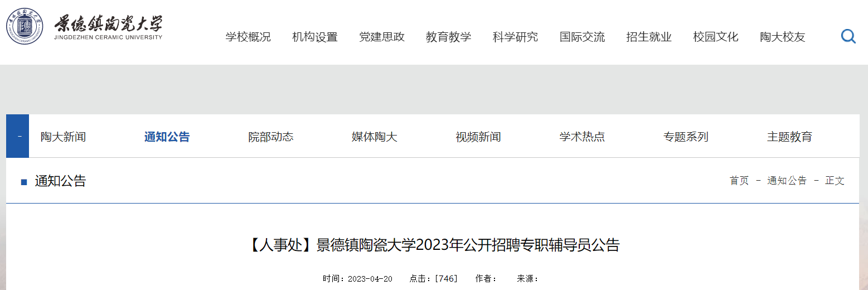Go to 首页 in the breadcrumb
Screen dimensions: 868x290
coord(739,181)
